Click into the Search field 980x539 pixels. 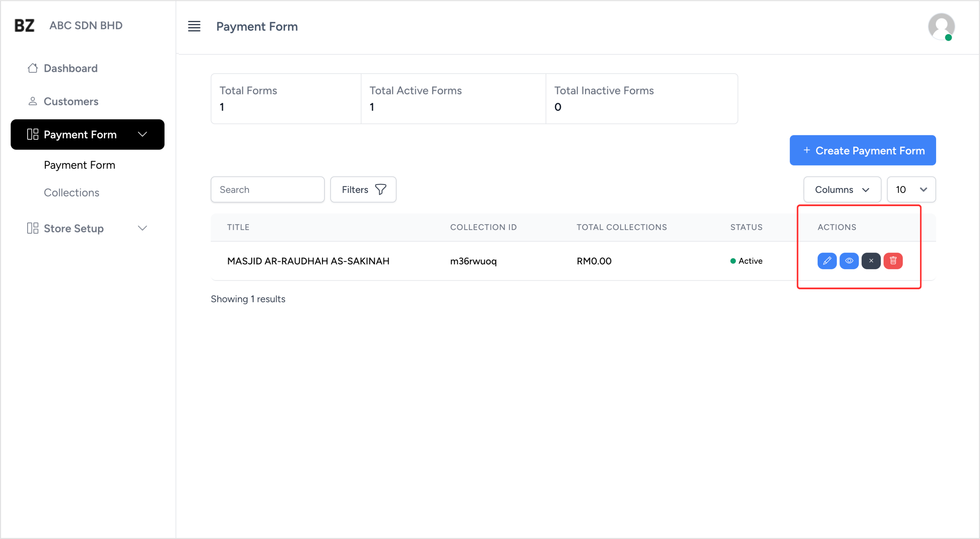[x=268, y=189]
